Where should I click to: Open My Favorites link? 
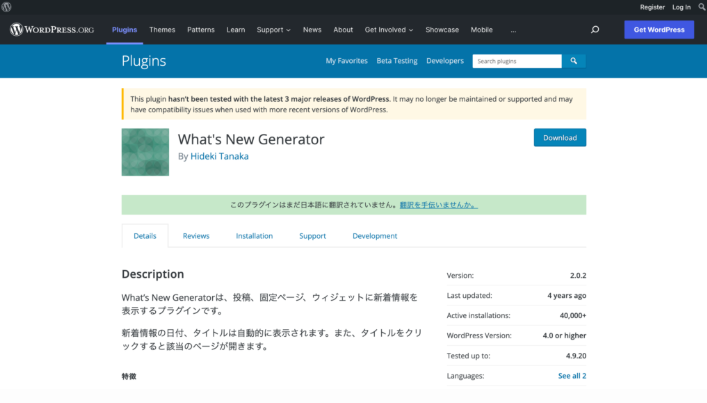(x=347, y=61)
